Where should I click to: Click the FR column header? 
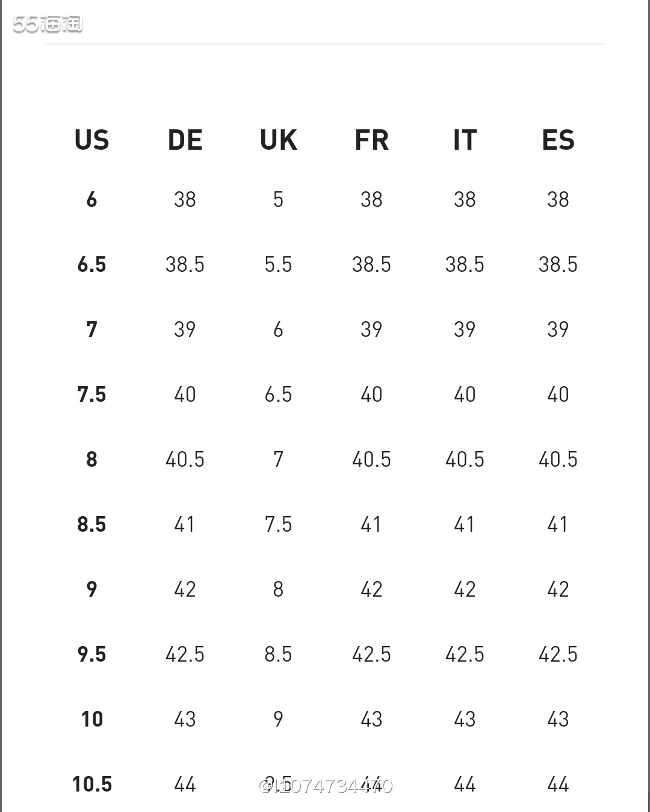click(x=371, y=140)
